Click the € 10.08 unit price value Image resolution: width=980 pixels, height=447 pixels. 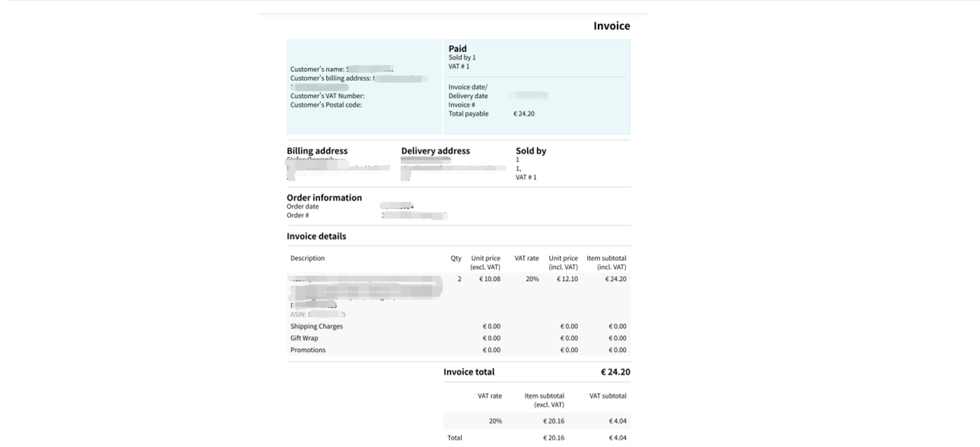[x=489, y=279]
